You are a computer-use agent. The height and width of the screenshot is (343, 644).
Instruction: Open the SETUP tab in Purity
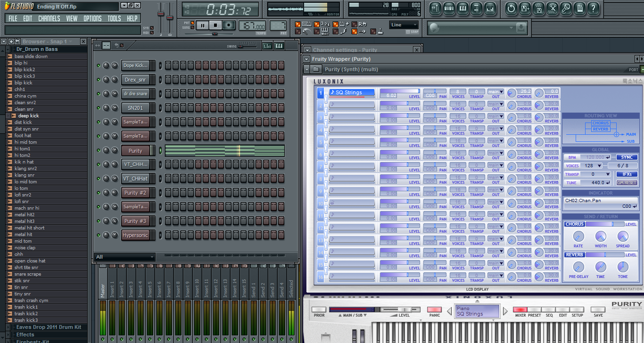pos(577,310)
